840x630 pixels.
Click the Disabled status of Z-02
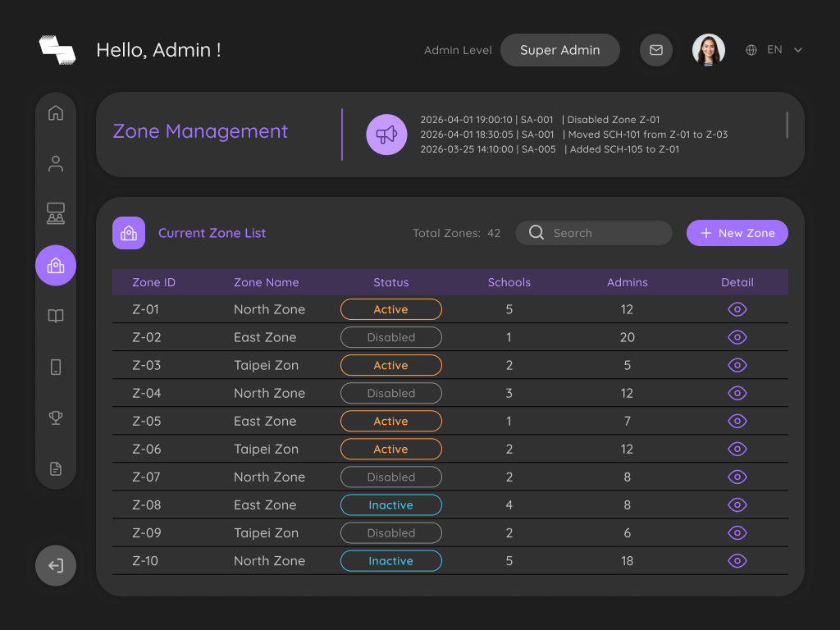click(391, 337)
